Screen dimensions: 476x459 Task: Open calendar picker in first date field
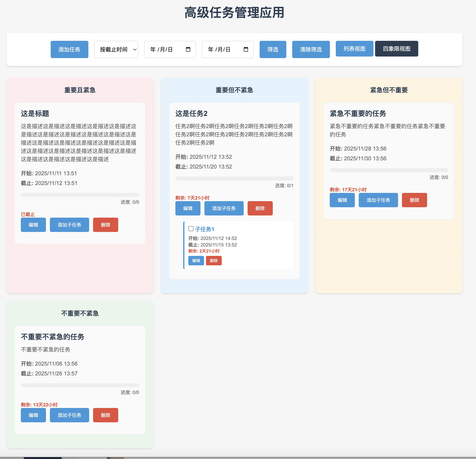(188, 49)
